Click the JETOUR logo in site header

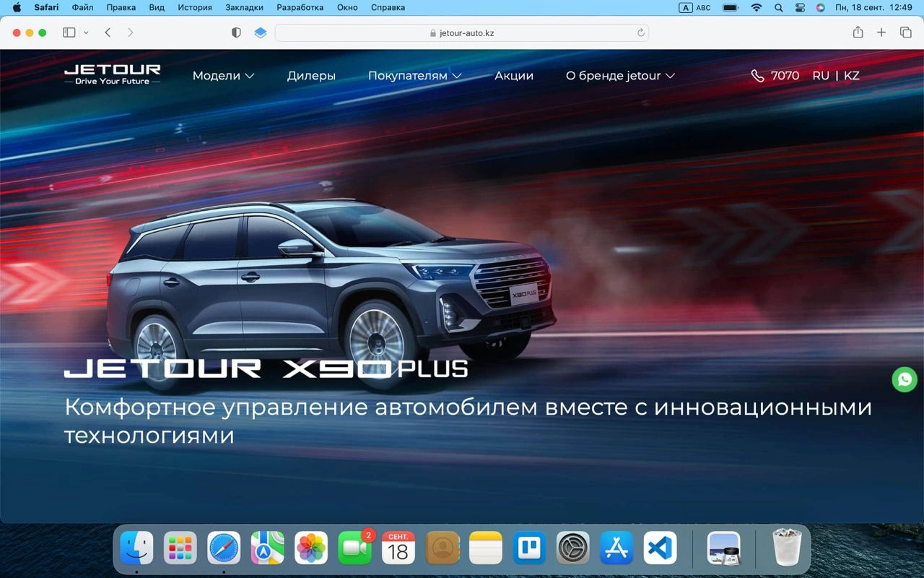click(x=112, y=74)
